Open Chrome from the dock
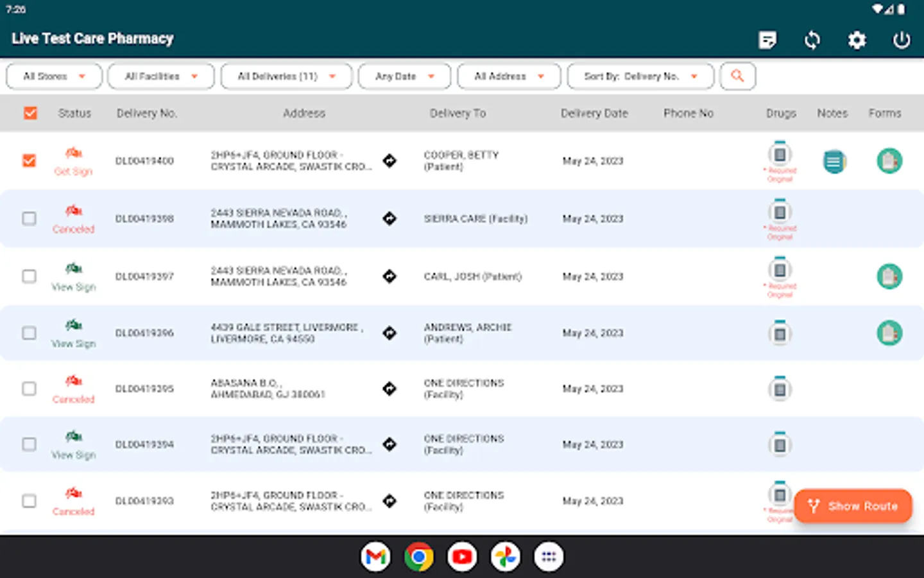 [418, 557]
